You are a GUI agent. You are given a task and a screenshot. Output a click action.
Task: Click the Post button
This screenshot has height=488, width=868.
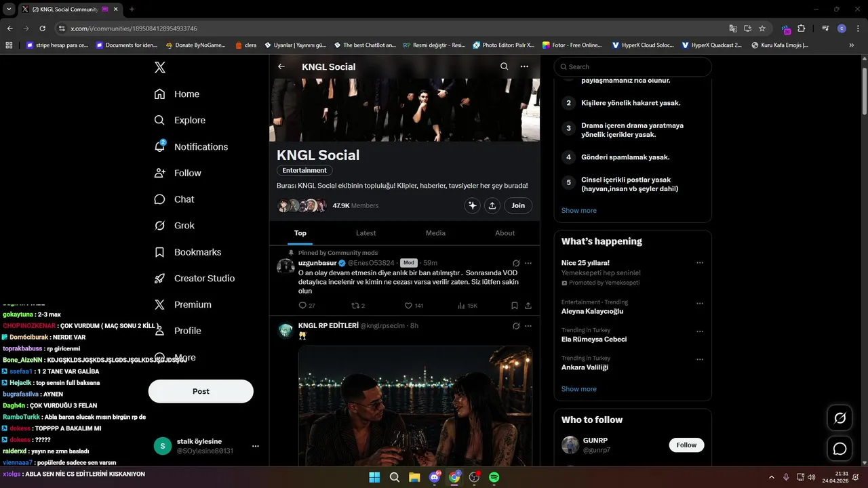coord(201,391)
